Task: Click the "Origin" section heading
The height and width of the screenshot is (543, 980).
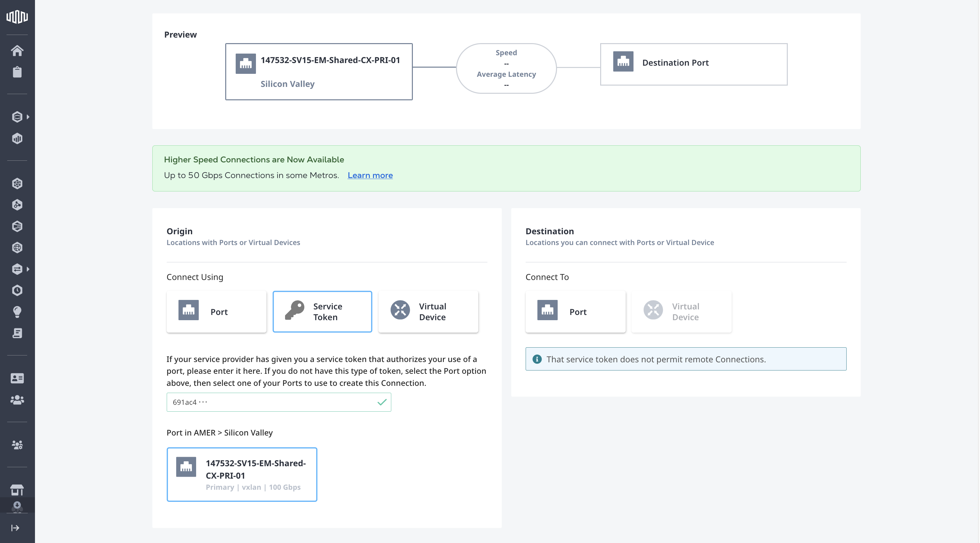Action: [x=179, y=231]
